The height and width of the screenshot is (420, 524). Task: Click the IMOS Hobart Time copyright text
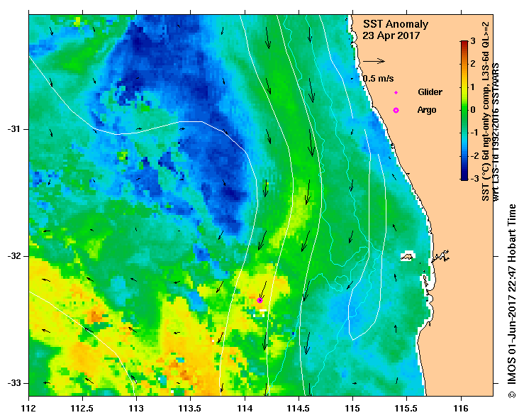512,301
